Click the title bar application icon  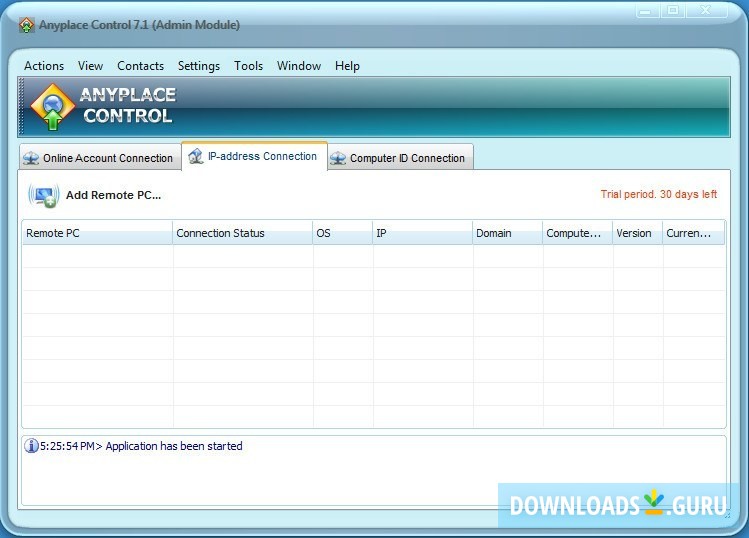pos(27,25)
